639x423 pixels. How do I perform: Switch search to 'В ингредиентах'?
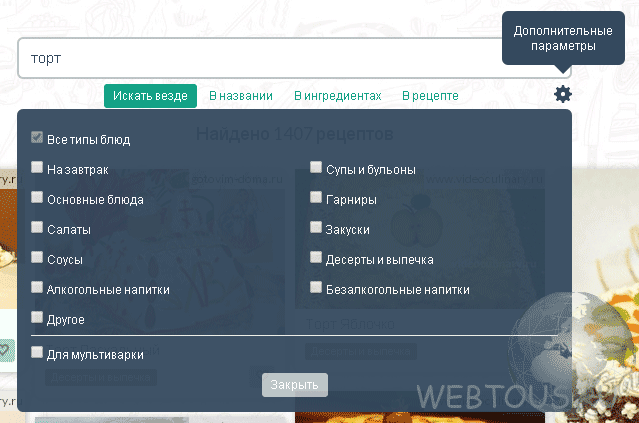(x=338, y=96)
